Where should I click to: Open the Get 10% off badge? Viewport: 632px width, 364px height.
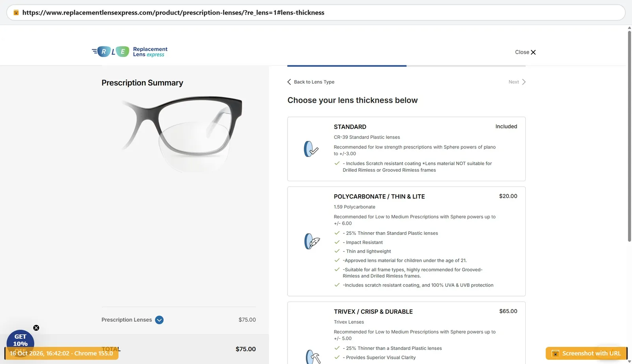(20, 341)
